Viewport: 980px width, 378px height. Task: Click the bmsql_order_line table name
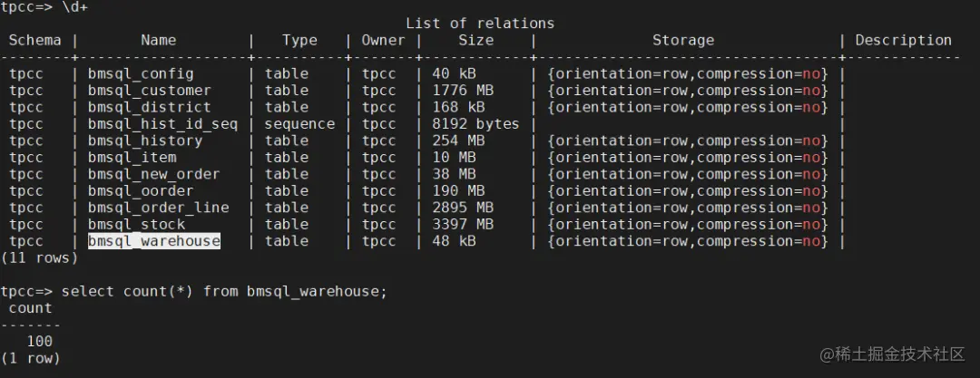158,208
